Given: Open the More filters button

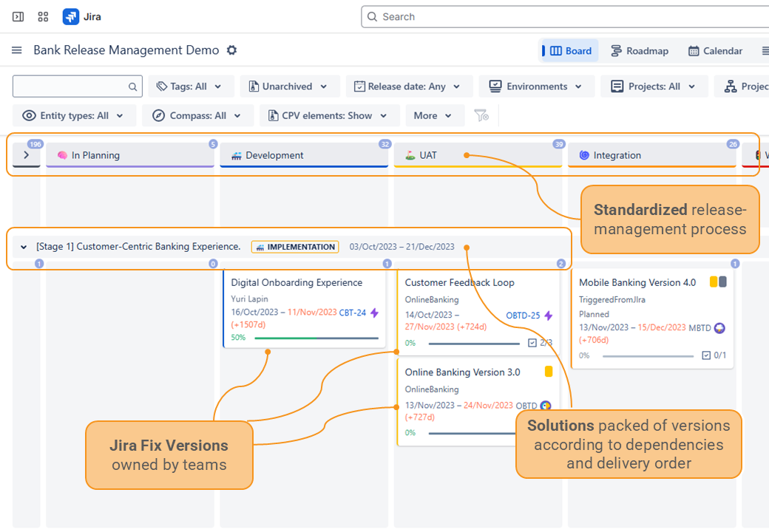Looking at the screenshot, I should click(x=433, y=115).
